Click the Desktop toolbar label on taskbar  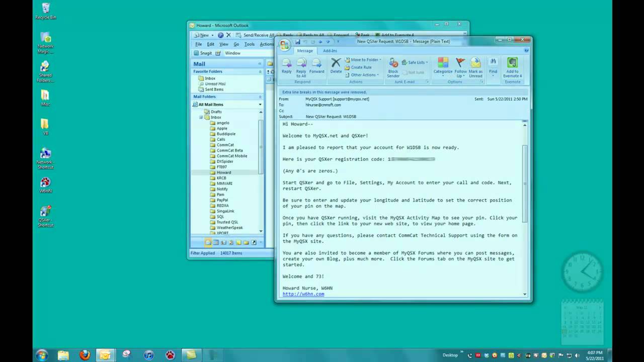click(450, 355)
